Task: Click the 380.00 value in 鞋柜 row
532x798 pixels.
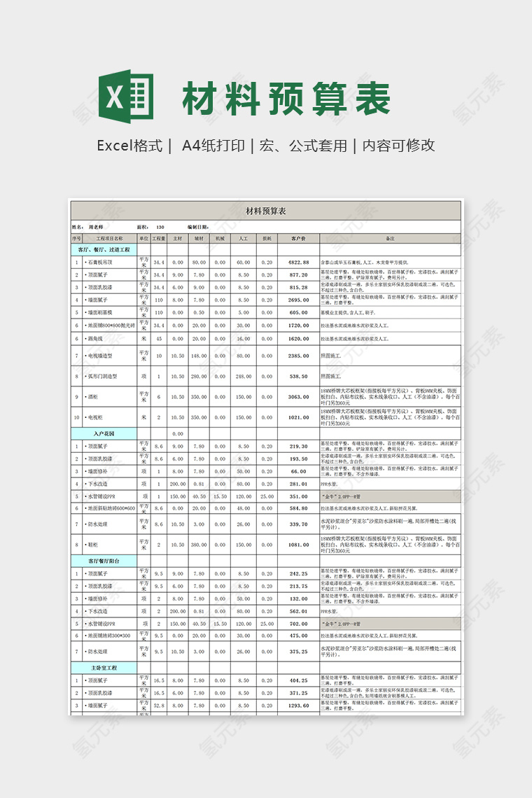Action: [199, 545]
